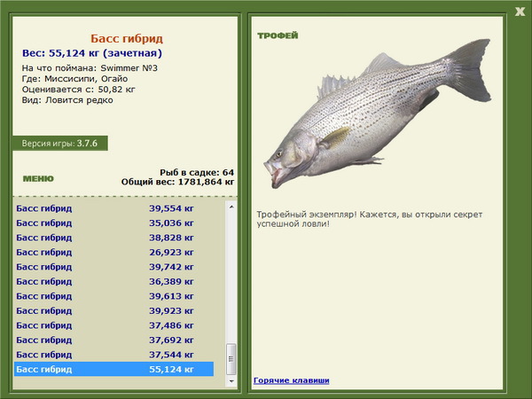Click the Вид: Ловится редко line
532x399 pixels.
(x=67, y=100)
